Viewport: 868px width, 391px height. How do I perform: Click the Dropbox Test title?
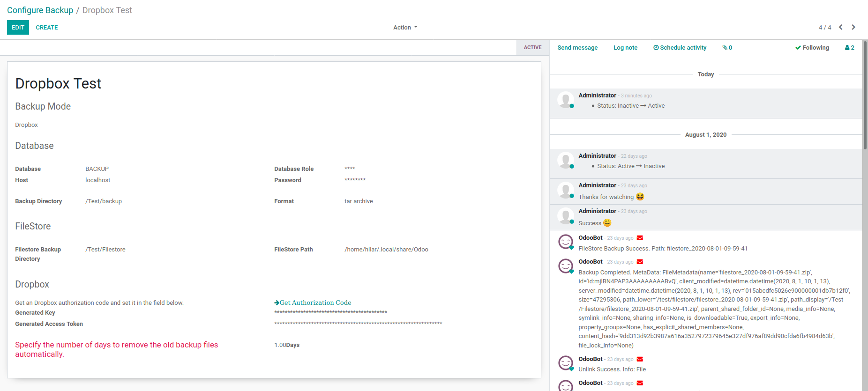pos(58,83)
